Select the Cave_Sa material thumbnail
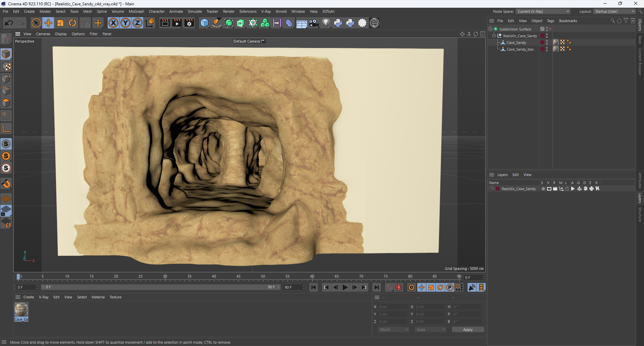This screenshot has height=346, width=644. [21, 312]
